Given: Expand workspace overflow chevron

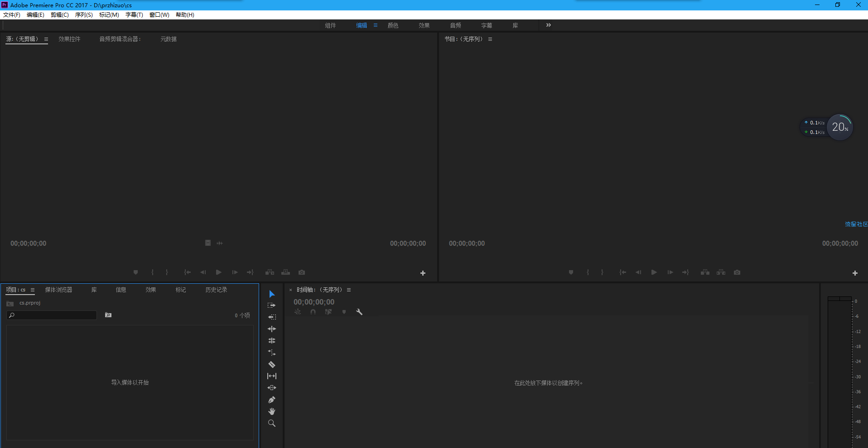Looking at the screenshot, I should (x=549, y=25).
